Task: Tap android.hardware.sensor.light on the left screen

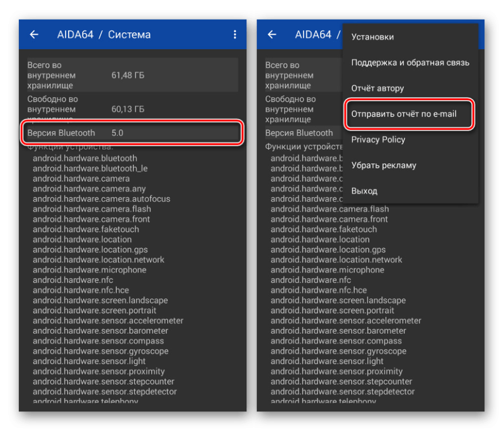Action: (89, 361)
